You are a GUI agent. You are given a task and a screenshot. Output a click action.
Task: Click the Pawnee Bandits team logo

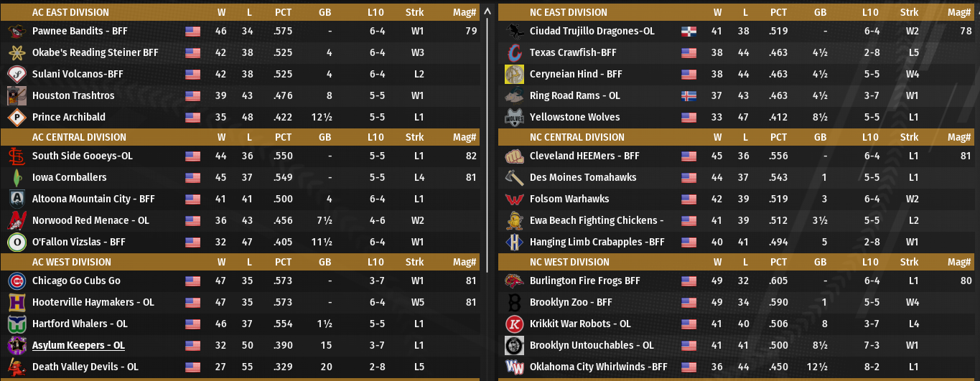point(17,31)
